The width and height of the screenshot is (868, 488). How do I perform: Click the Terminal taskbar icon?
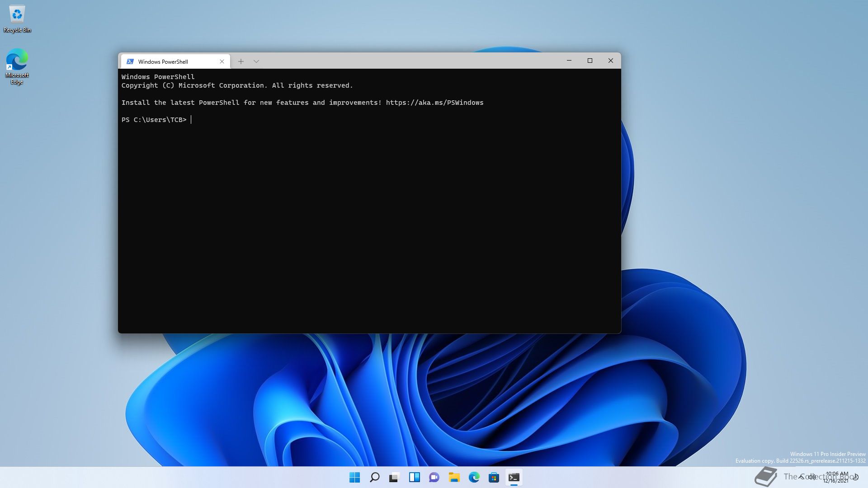(514, 477)
